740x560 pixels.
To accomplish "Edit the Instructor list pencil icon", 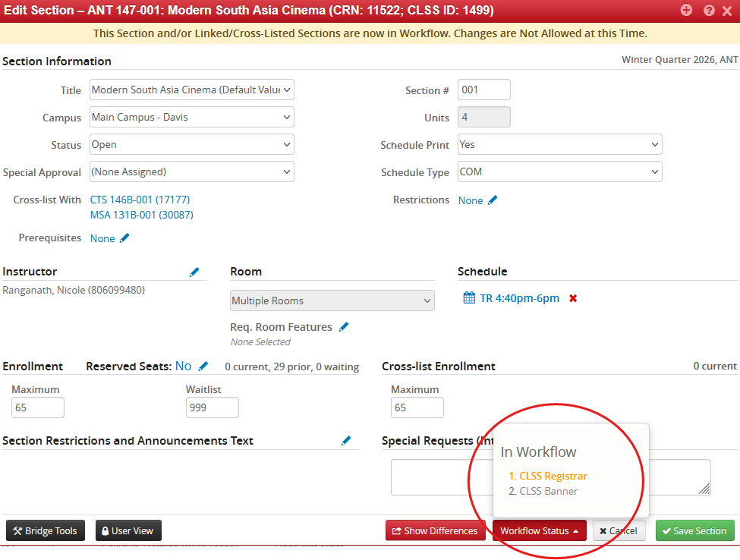I will pos(194,271).
